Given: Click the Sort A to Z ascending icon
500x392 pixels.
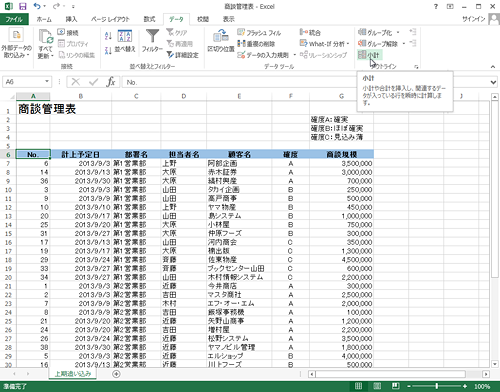Looking at the screenshot, I should 108,36.
